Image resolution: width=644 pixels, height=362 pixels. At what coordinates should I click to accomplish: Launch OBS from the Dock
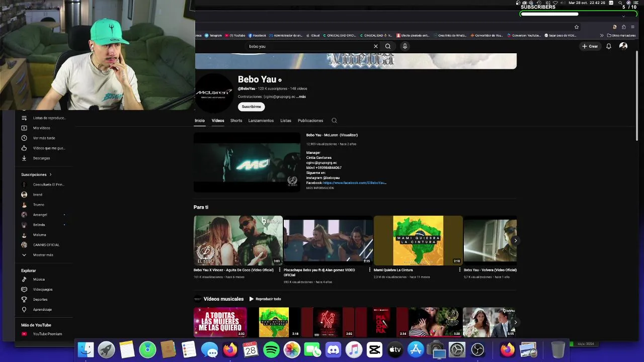click(477, 349)
